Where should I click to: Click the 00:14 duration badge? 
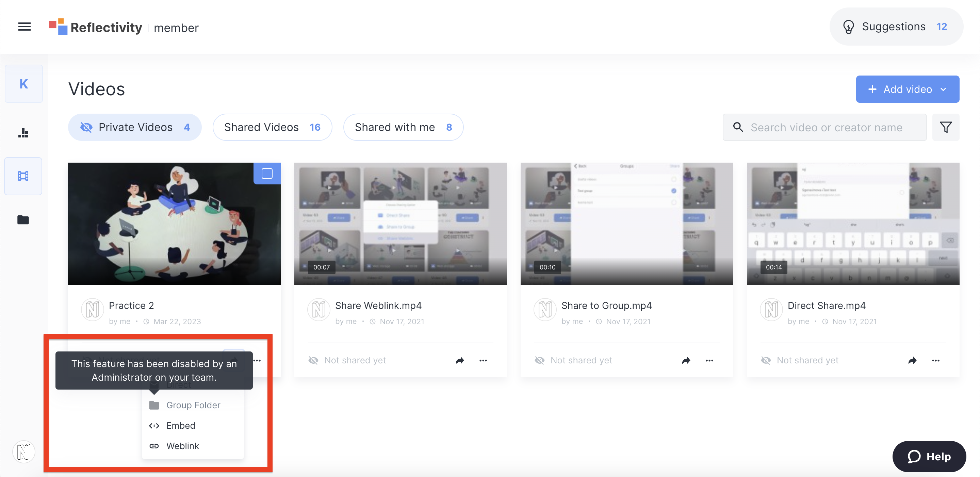pos(774,267)
